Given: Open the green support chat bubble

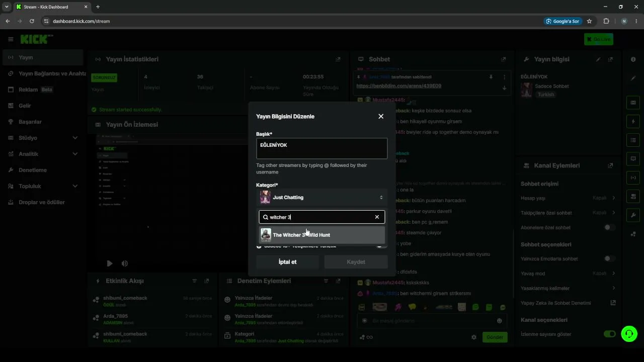Looking at the screenshot, I should [x=629, y=334].
